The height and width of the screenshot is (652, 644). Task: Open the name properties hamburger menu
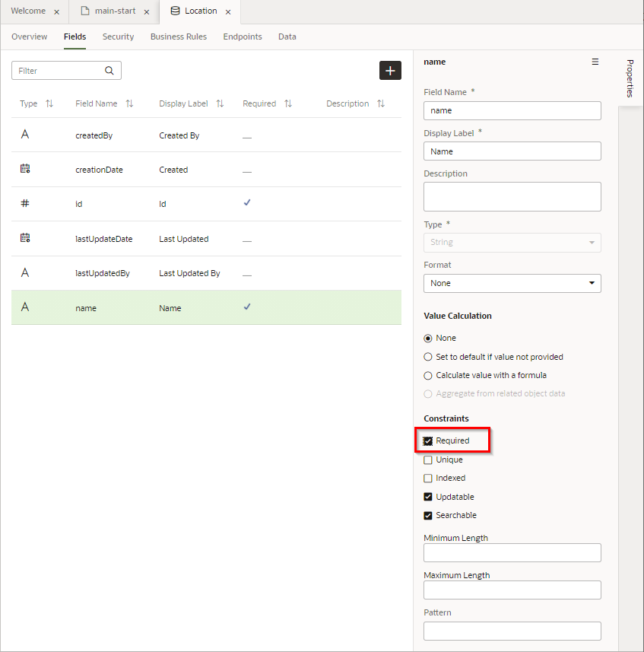click(x=595, y=62)
